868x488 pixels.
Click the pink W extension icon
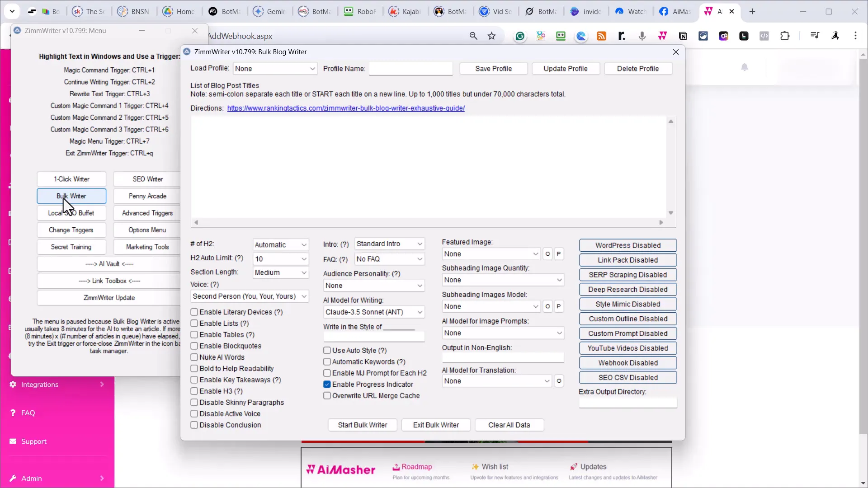tap(662, 36)
